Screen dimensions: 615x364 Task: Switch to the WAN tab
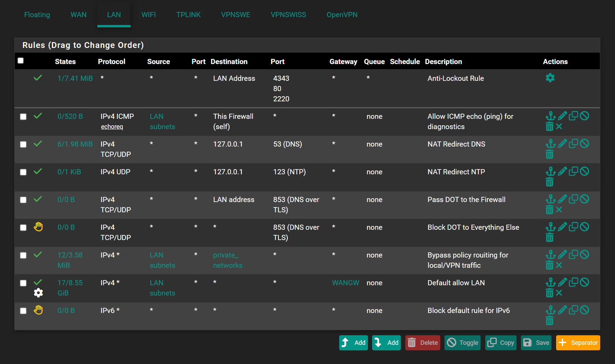[x=78, y=15]
